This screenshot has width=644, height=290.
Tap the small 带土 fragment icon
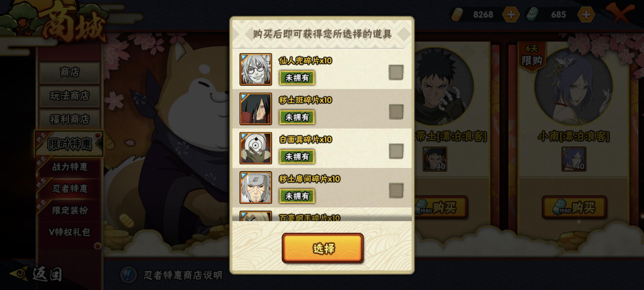click(435, 159)
